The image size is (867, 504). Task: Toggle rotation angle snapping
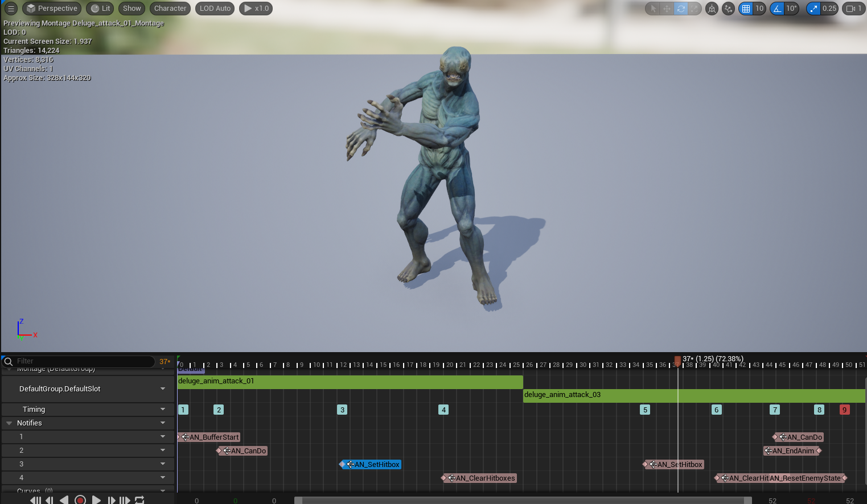(x=777, y=9)
